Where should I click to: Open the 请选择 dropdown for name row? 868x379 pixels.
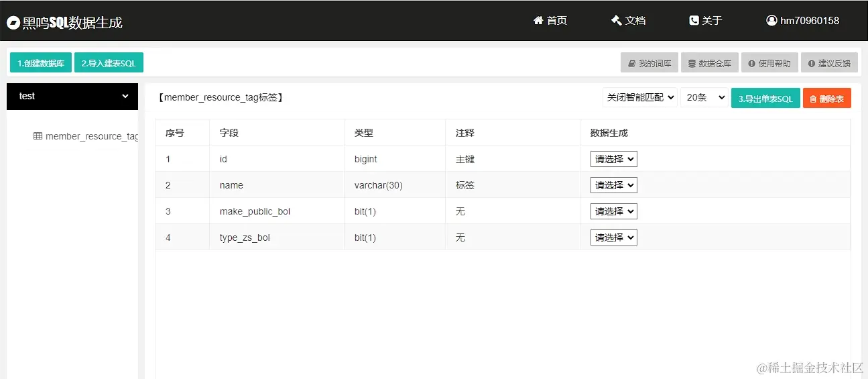(x=613, y=185)
